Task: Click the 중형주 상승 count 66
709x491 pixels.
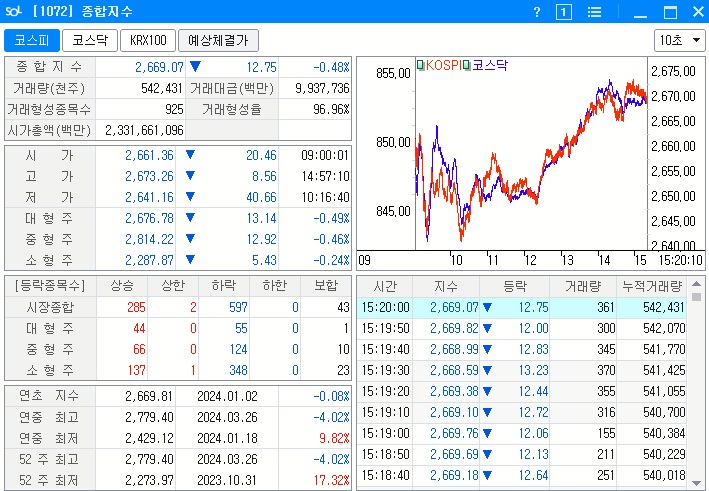Action: 139,349
